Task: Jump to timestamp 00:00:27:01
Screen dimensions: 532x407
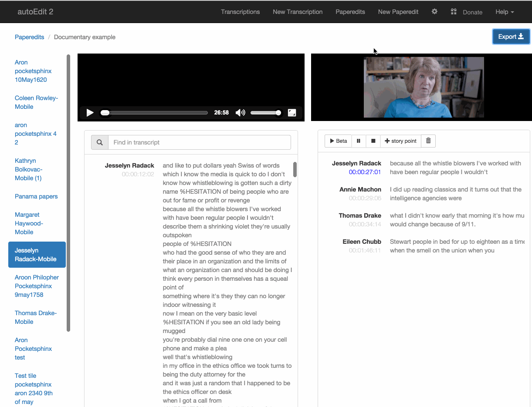Action: pos(365,172)
